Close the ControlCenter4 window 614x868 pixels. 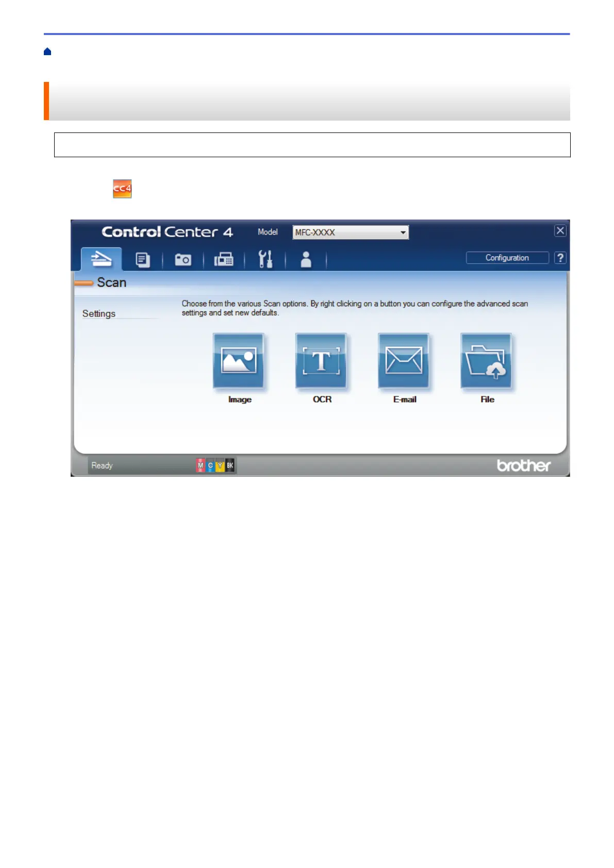click(x=560, y=231)
